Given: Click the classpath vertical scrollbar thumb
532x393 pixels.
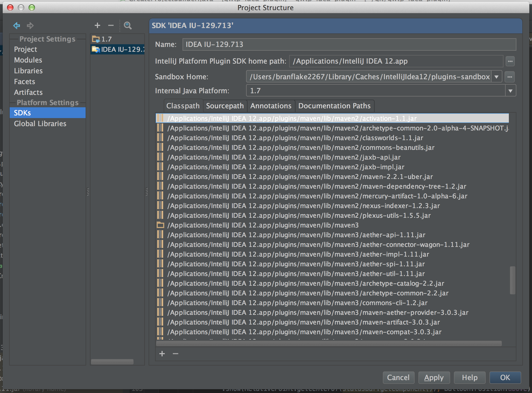Looking at the screenshot, I should click(x=513, y=280).
